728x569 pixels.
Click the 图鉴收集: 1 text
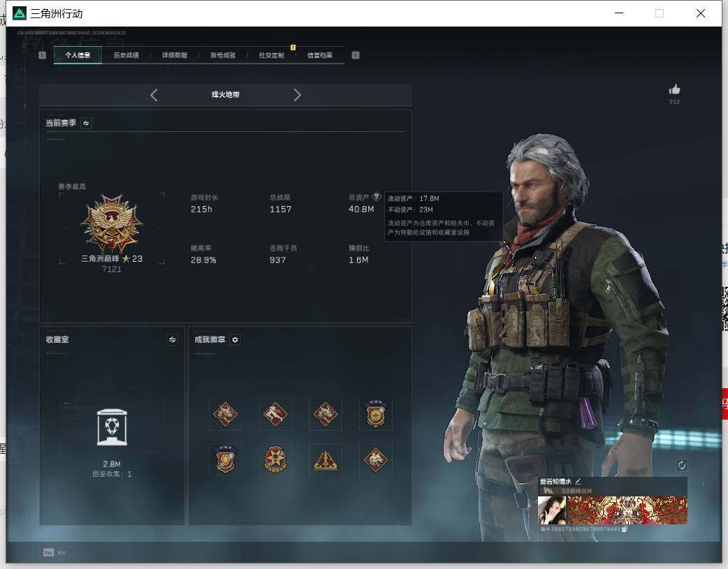pyautogui.click(x=112, y=474)
